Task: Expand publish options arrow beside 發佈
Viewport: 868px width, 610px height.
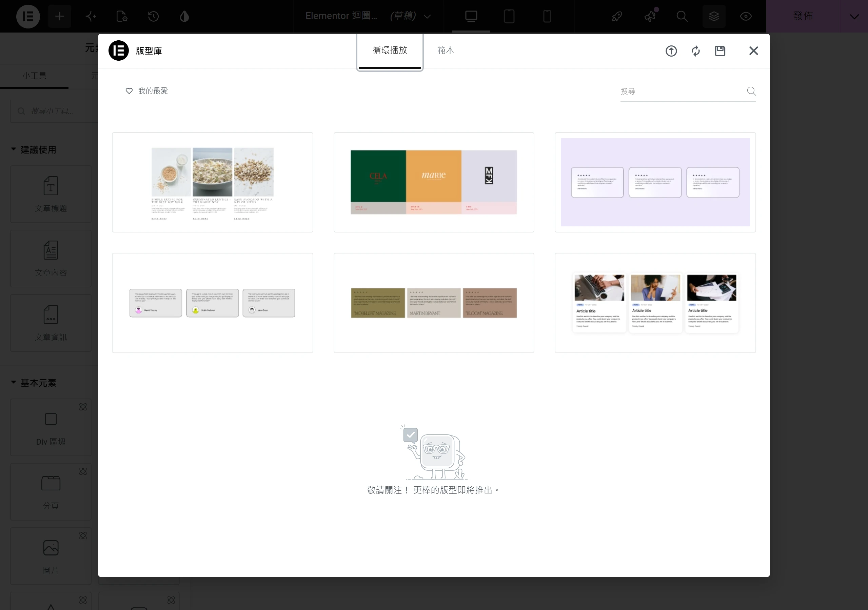Action: click(x=854, y=16)
